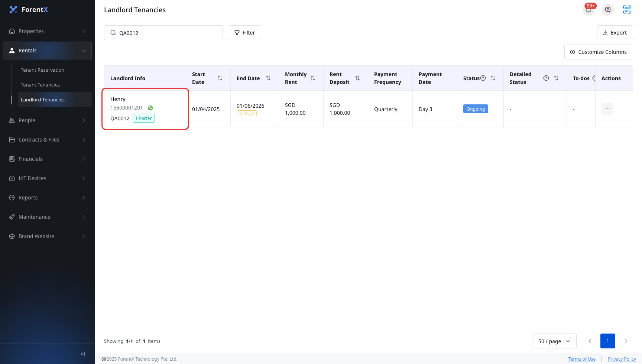The image size is (642, 364).
Task: Click the QR code scanner icon
Action: tap(627, 10)
